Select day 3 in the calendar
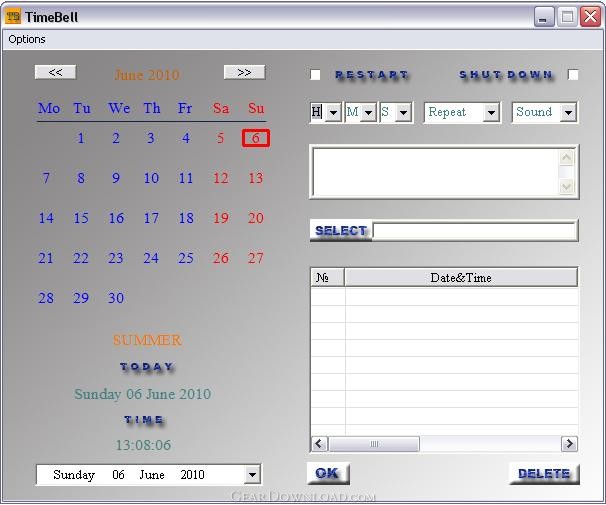The width and height of the screenshot is (606, 505). (151, 138)
